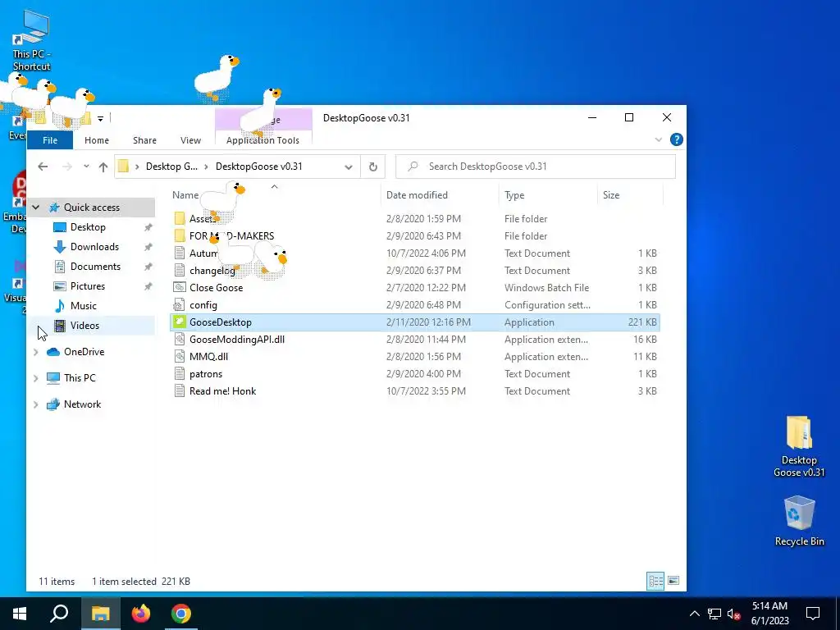Open the Share ribbon tab
840x630 pixels.
coord(144,140)
